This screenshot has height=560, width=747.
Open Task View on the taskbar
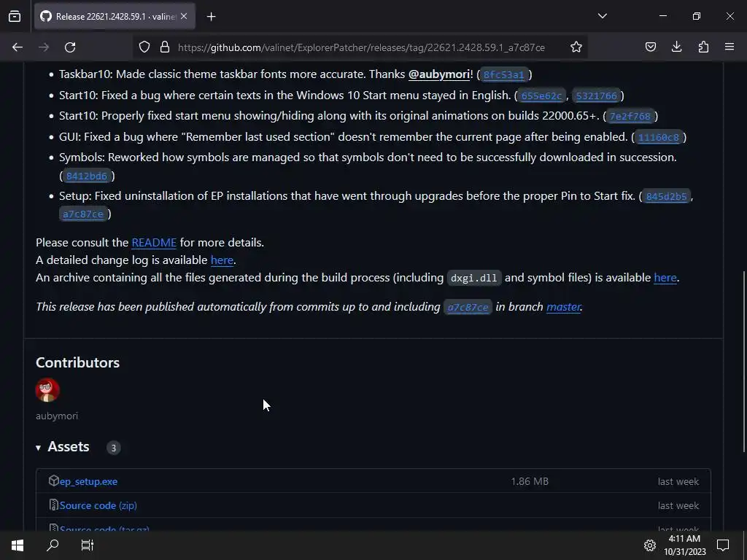click(x=88, y=545)
